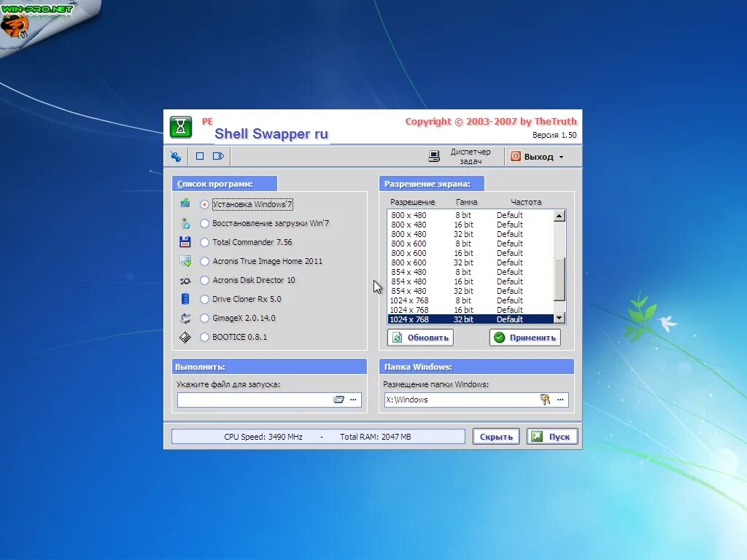747x560 pixels.
Task: Select Drive Cloner Rx 5.0 radio button
Action: pos(204,300)
